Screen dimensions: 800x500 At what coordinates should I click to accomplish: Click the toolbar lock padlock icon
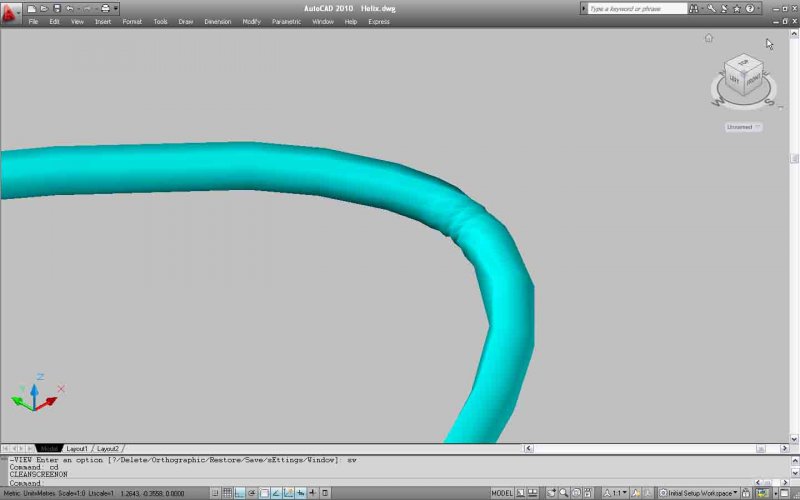coord(746,493)
